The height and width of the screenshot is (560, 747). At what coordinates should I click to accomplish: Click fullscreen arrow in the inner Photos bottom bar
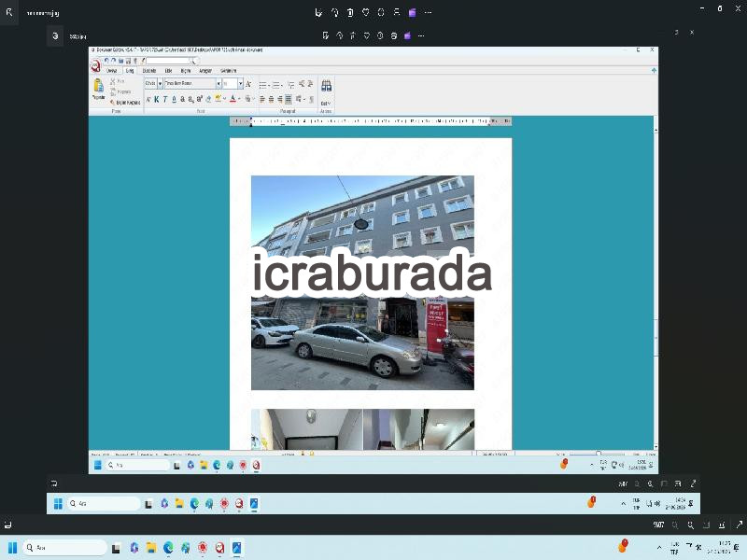(x=693, y=483)
